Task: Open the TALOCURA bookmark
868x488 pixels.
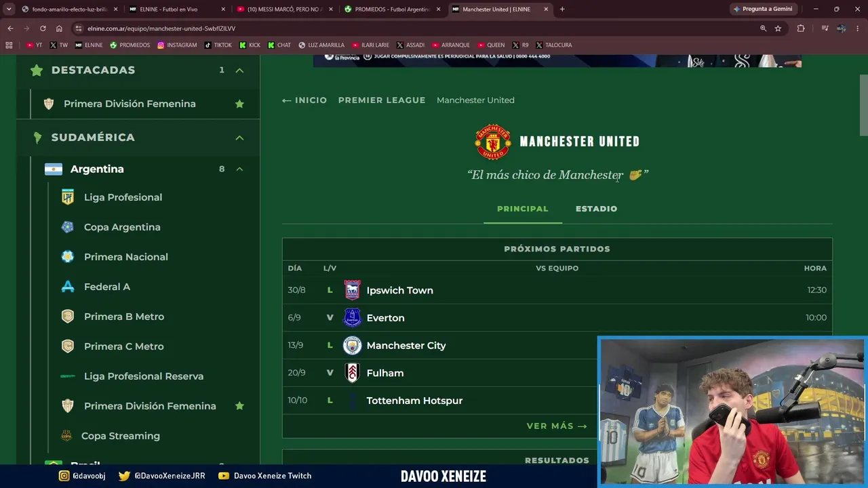Action: click(x=553, y=45)
